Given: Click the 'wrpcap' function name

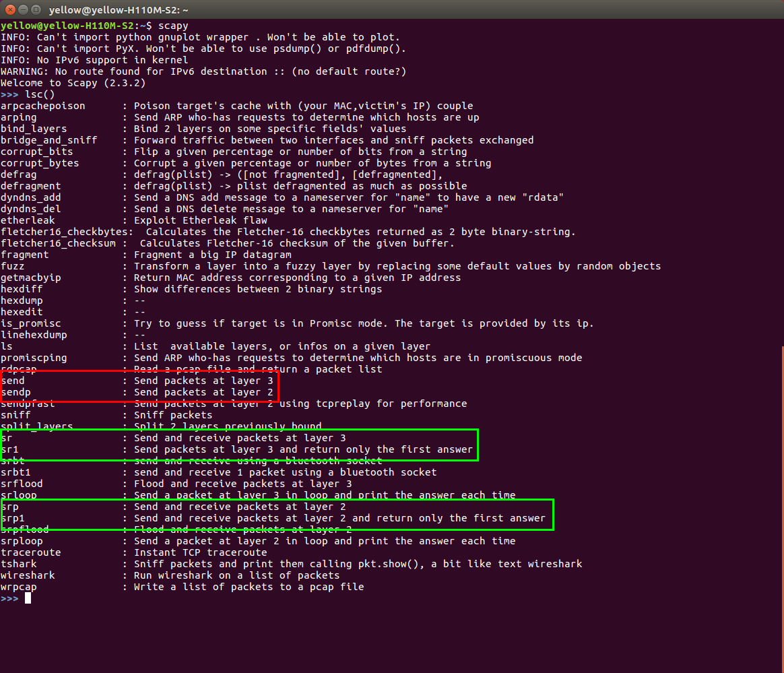Looking at the screenshot, I should click(x=18, y=587).
